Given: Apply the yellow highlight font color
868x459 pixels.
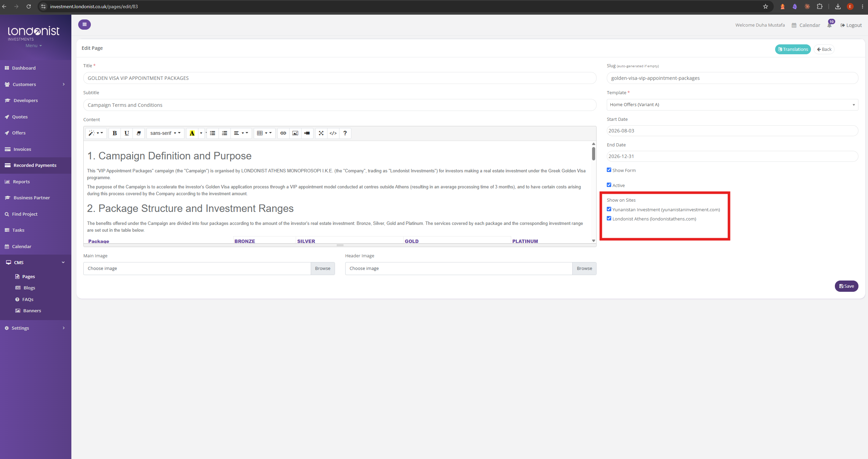Looking at the screenshot, I should coord(192,133).
